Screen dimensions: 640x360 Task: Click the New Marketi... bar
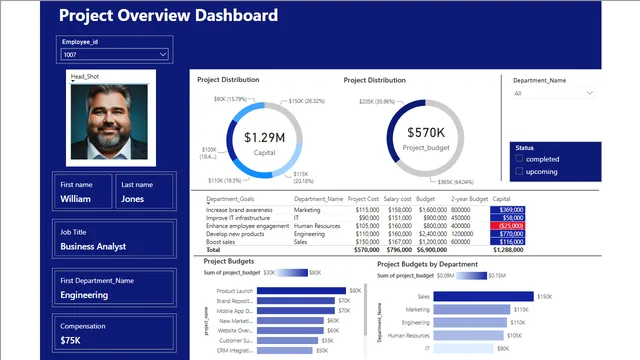click(x=290, y=321)
